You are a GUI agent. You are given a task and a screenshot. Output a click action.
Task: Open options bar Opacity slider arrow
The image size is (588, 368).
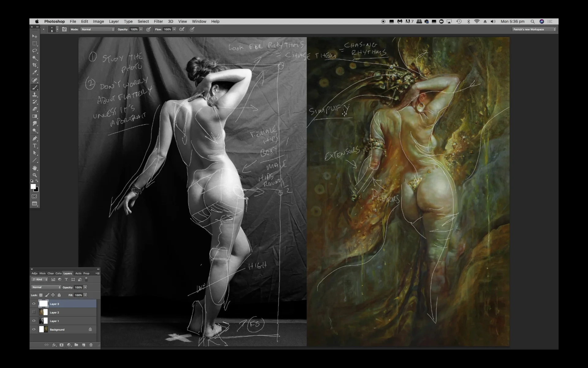tap(141, 29)
